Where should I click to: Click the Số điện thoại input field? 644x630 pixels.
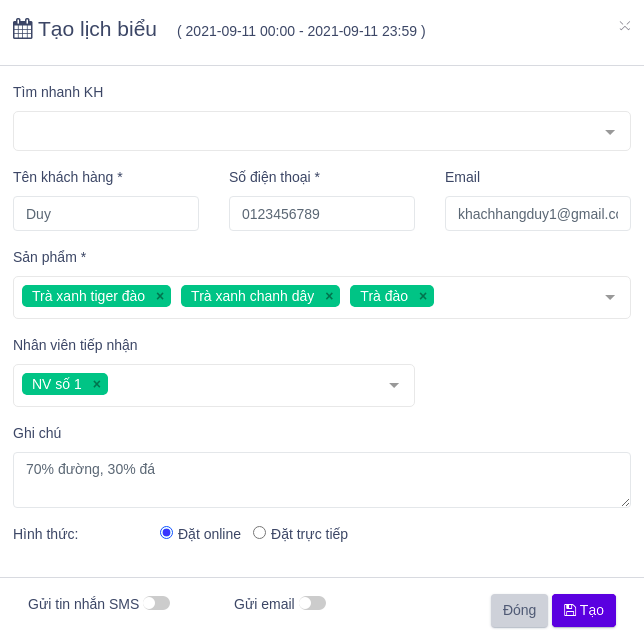coord(322,214)
